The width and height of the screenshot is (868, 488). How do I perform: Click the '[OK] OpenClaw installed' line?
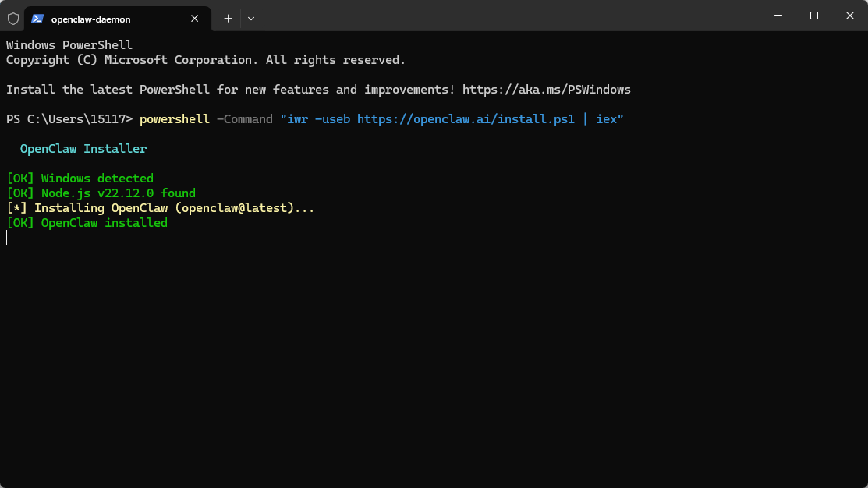pyautogui.click(x=87, y=223)
